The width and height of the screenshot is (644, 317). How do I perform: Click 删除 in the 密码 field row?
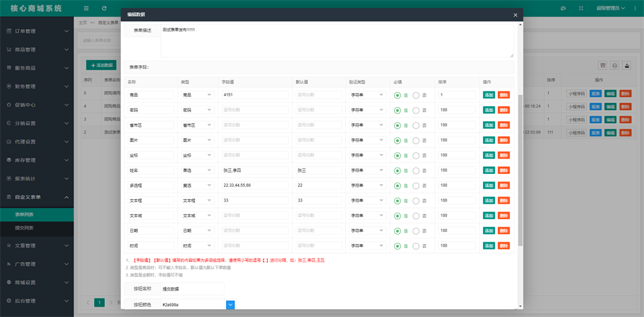pos(504,110)
